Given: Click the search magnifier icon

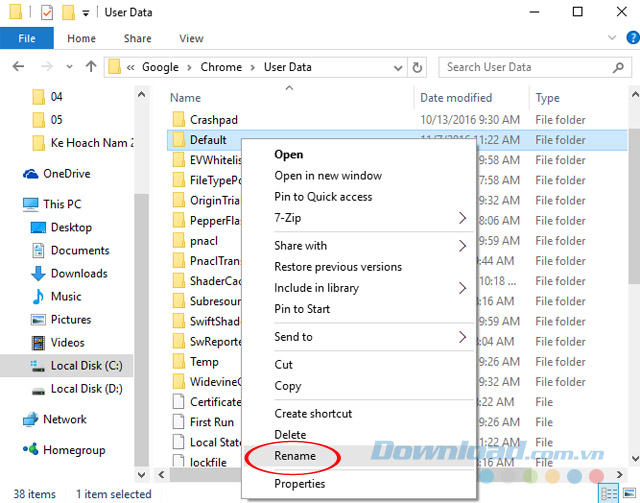Looking at the screenshot, I should [x=618, y=67].
